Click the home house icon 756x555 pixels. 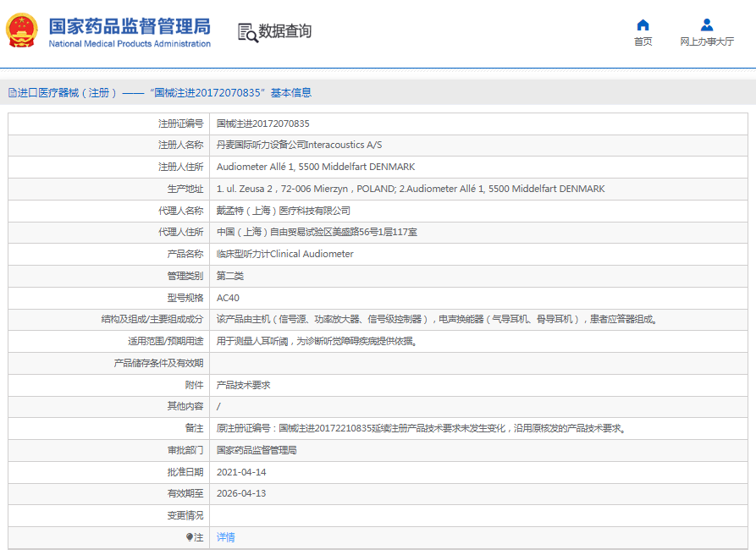(x=643, y=25)
